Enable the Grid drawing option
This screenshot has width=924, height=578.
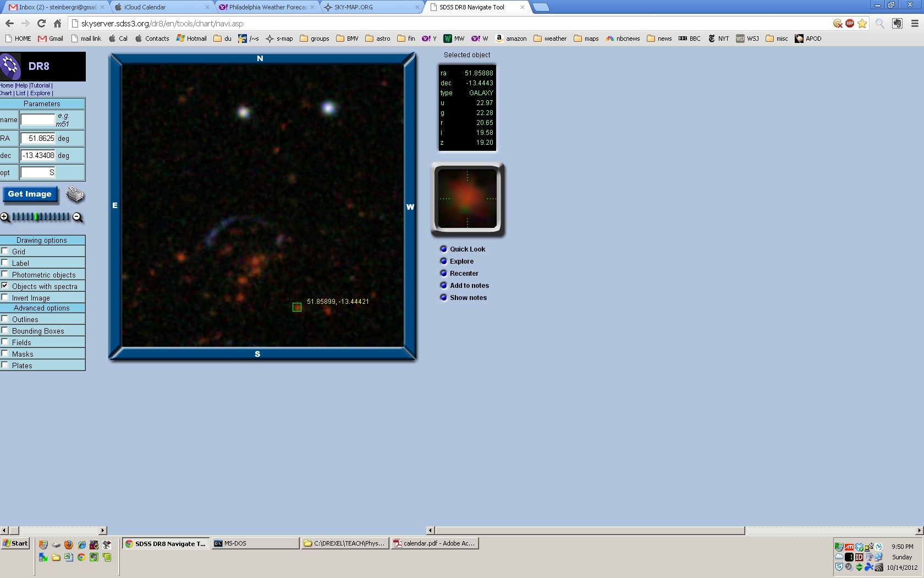click(x=5, y=251)
